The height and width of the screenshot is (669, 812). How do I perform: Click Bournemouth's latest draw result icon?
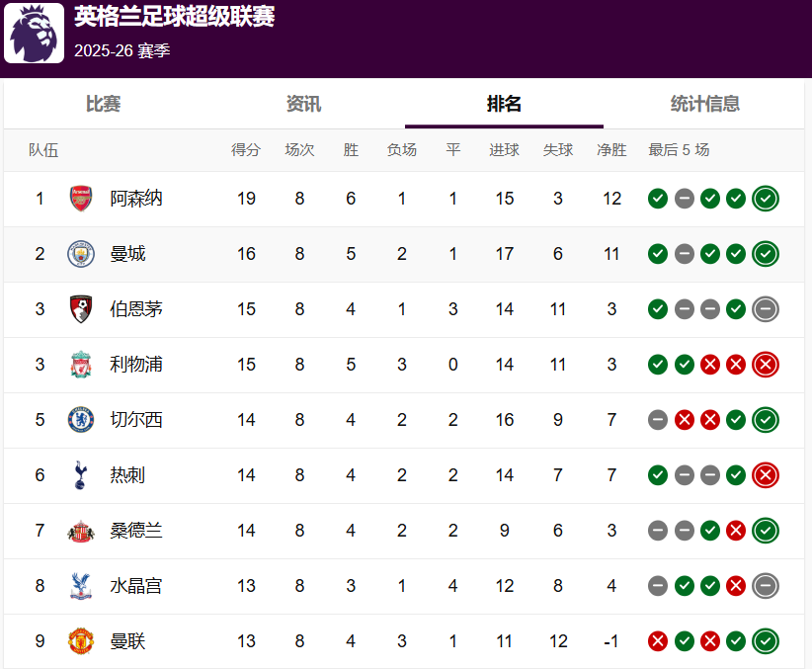tap(765, 309)
